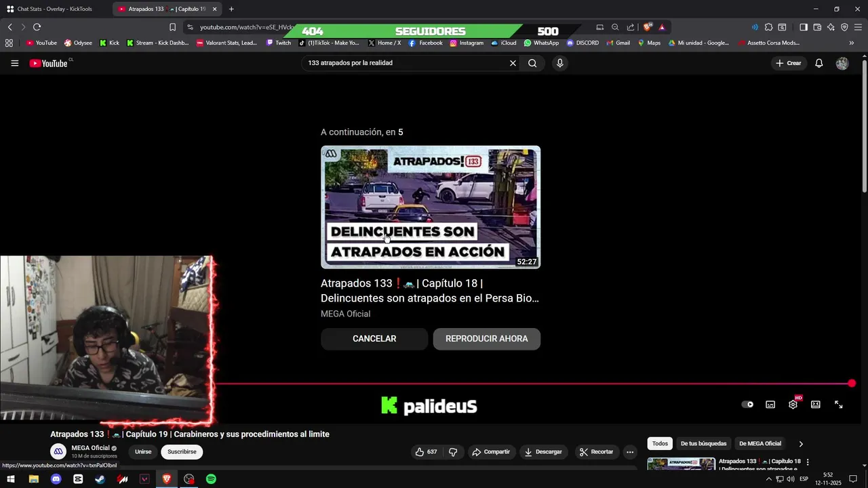Open Discord from the taskbar
The image size is (868, 488).
(x=56, y=479)
